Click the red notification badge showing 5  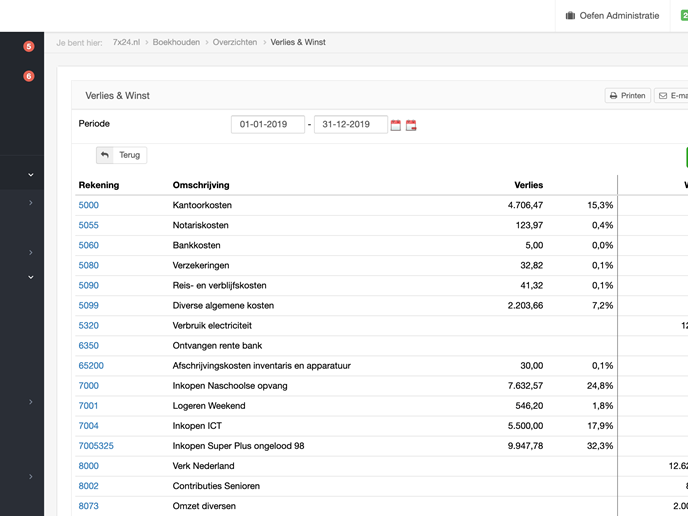tap(29, 47)
